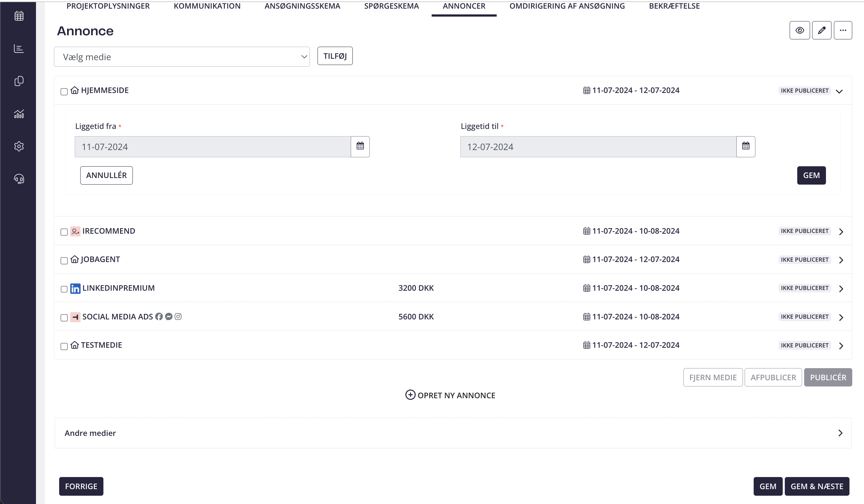Expand the IRECOMMEND row chevron

pos(841,232)
